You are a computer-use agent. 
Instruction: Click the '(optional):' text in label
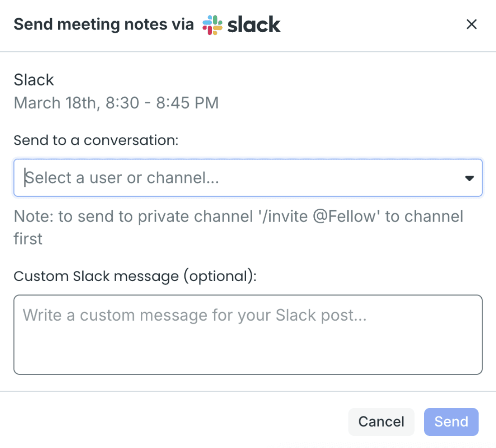[x=220, y=276]
